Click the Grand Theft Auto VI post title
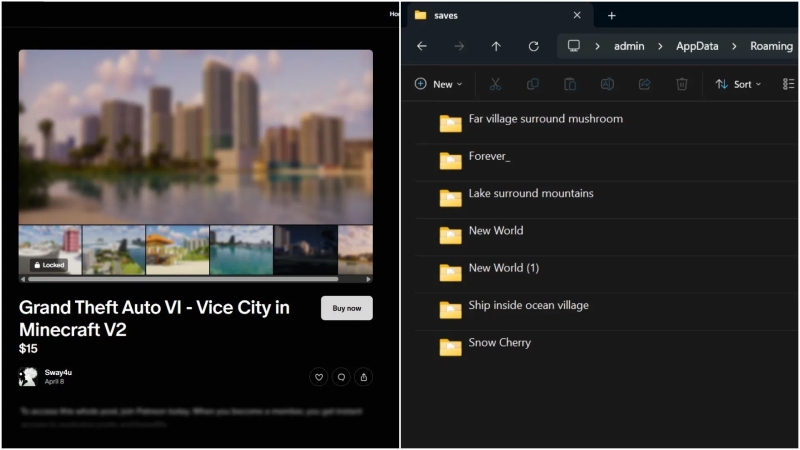 pos(154,318)
